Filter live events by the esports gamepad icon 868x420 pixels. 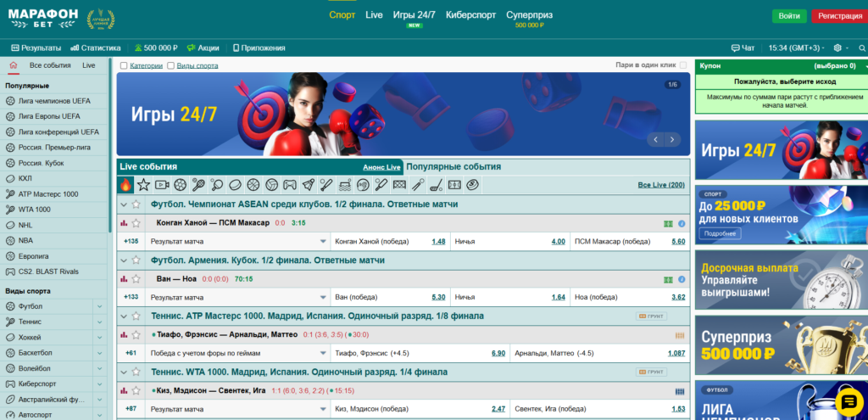(x=289, y=184)
